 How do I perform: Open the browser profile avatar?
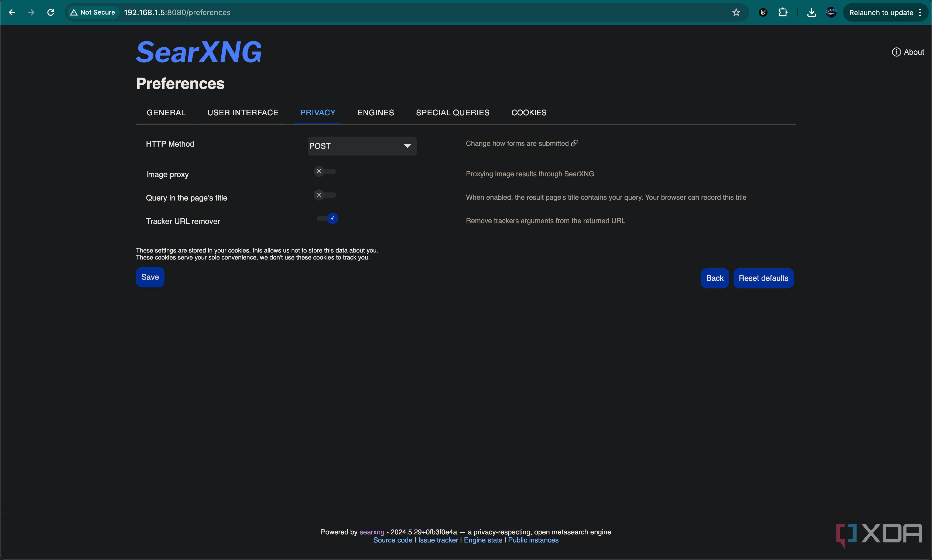831,12
